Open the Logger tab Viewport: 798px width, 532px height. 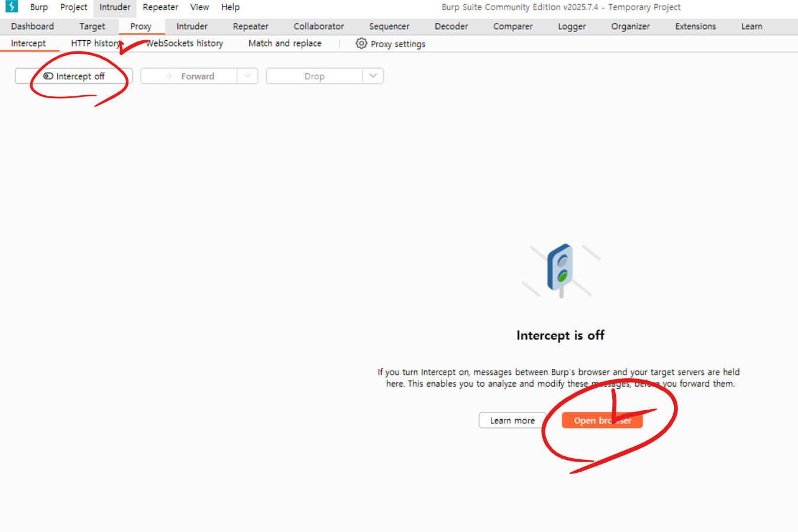(572, 26)
